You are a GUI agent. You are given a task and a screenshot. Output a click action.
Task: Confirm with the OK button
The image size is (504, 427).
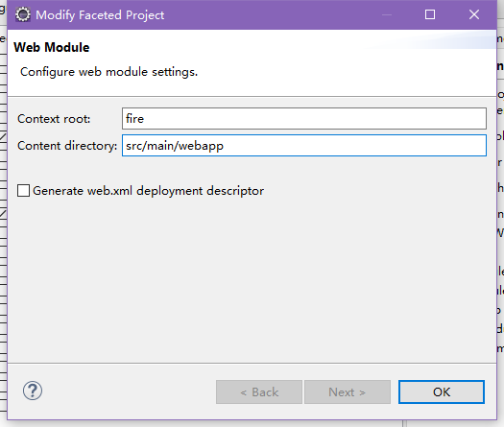(442, 392)
